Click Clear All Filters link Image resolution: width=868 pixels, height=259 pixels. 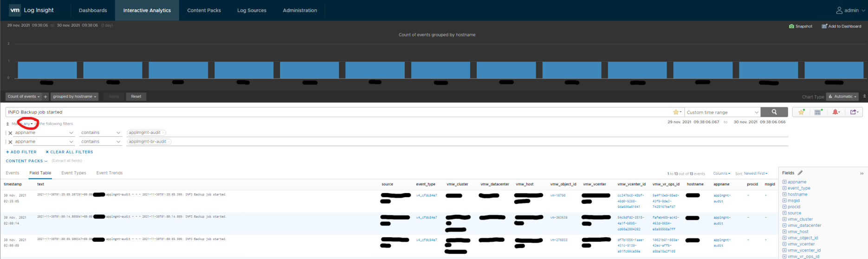coord(69,152)
